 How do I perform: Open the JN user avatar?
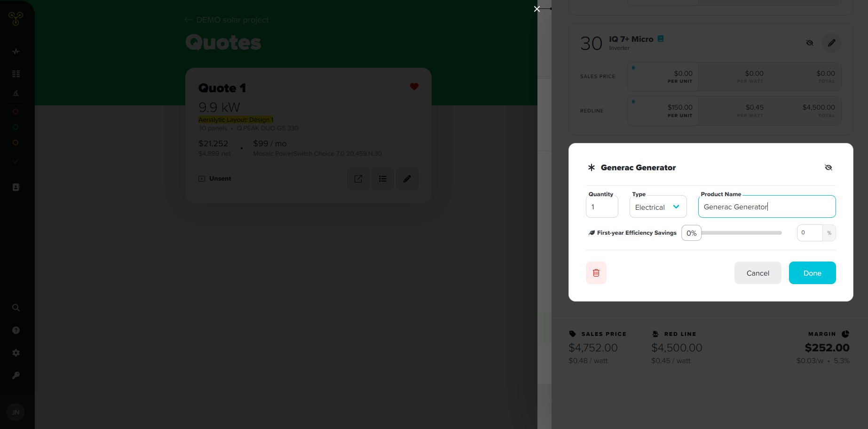coord(16,412)
